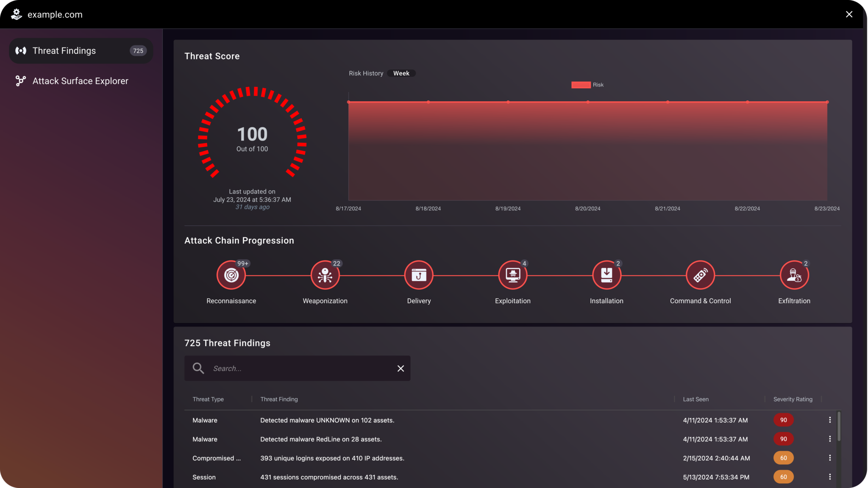Toggle the Risk legend series
This screenshot has width=868, height=488.
click(581, 85)
